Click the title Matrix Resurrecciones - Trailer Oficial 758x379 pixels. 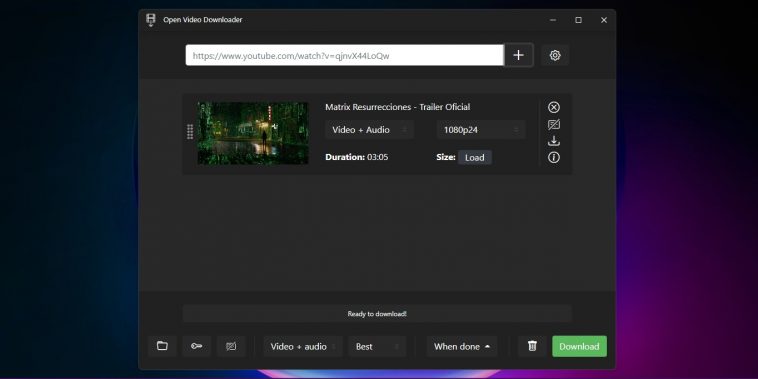(x=397, y=107)
